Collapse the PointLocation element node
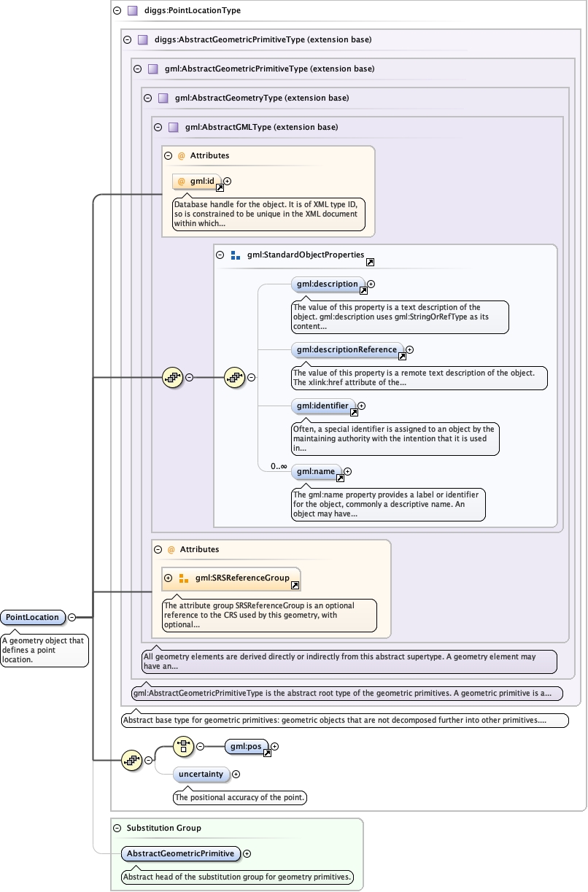 pyautogui.click(x=71, y=617)
